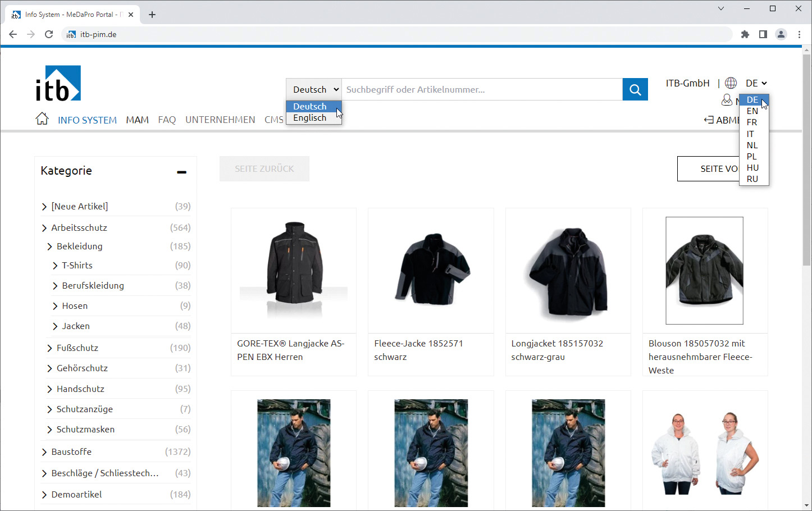Choose FR from the language list
The image size is (812, 511).
[752, 122]
